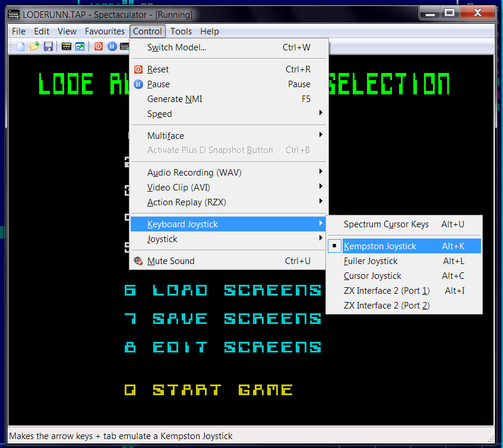503x448 pixels.
Task: Click the window resize grip
Action: point(491,439)
